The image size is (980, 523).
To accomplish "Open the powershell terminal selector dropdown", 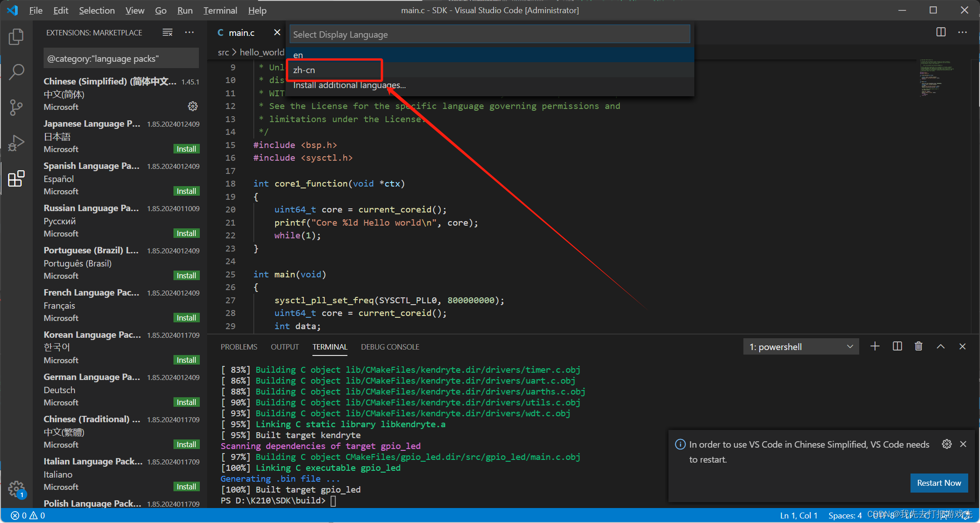I will coord(801,347).
